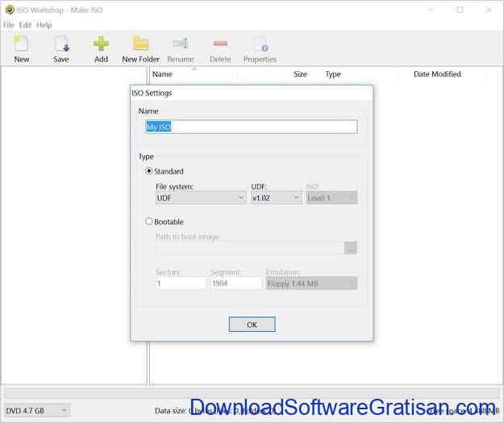Open the Emulation dropdown showing Floppy 1.44 MB
504x423 pixels.
tap(311, 283)
